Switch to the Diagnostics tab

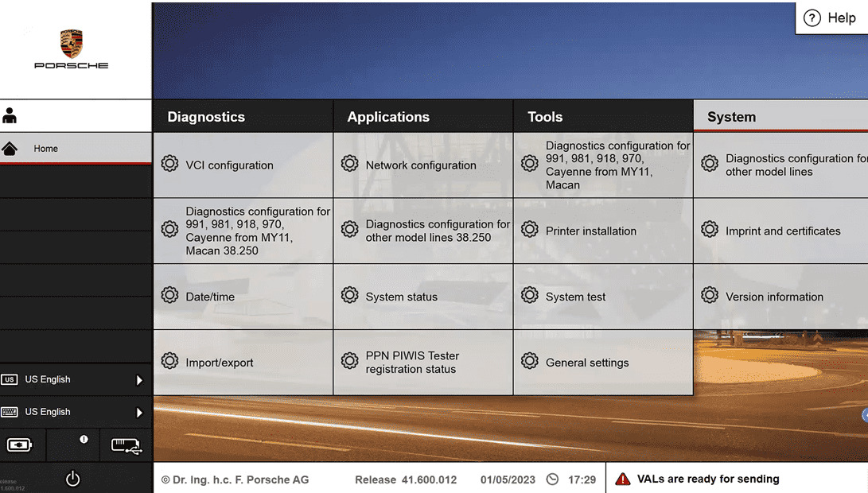(x=243, y=117)
